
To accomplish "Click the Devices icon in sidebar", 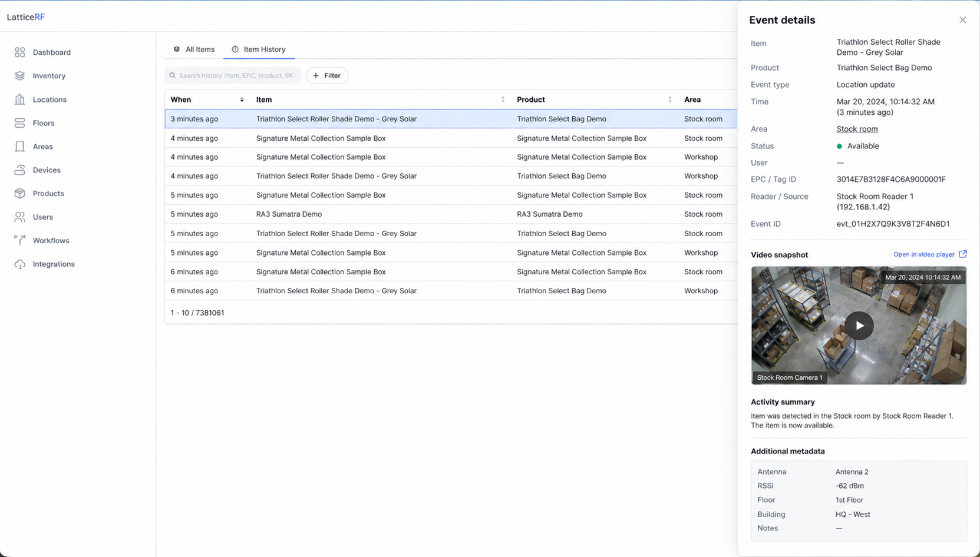I will coord(19,170).
